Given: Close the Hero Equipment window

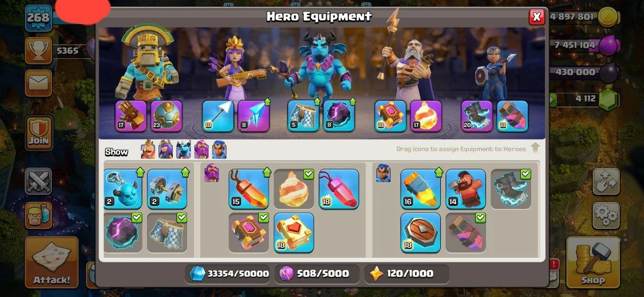Looking at the screenshot, I should 537,17.
